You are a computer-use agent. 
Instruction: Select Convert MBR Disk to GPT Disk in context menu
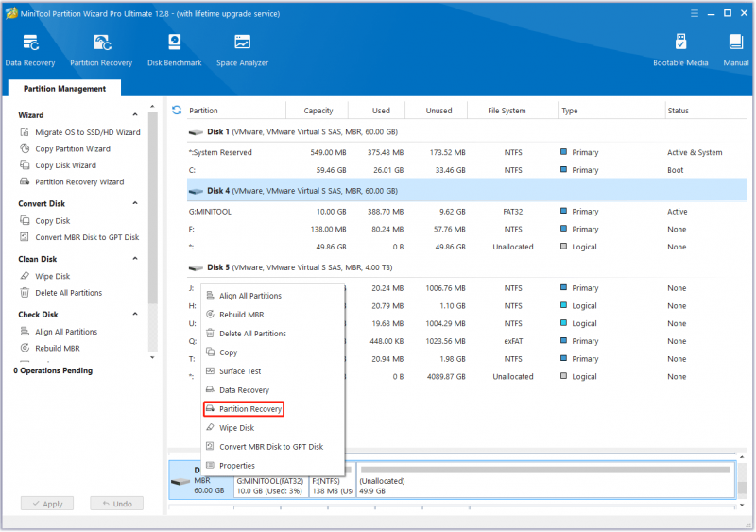pos(273,447)
